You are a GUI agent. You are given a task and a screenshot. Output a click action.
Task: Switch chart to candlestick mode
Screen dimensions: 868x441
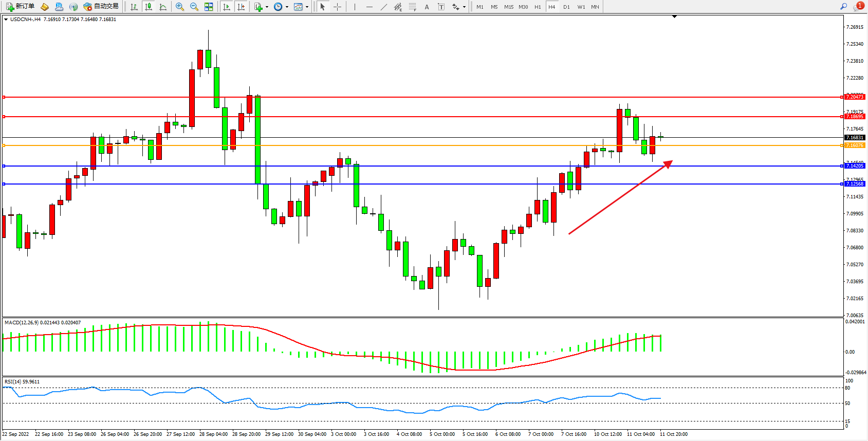click(x=149, y=7)
